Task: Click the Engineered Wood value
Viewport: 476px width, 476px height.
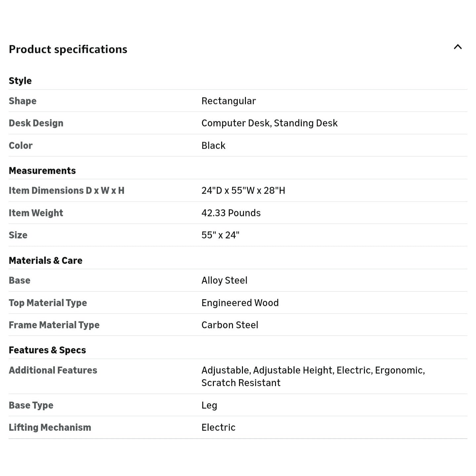Action: coord(240,303)
